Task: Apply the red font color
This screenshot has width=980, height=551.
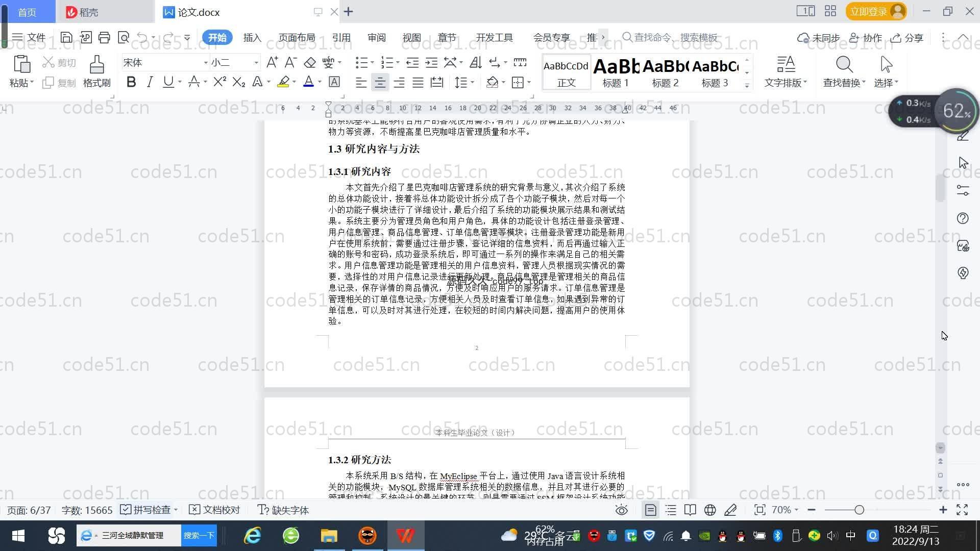Action: (308, 82)
